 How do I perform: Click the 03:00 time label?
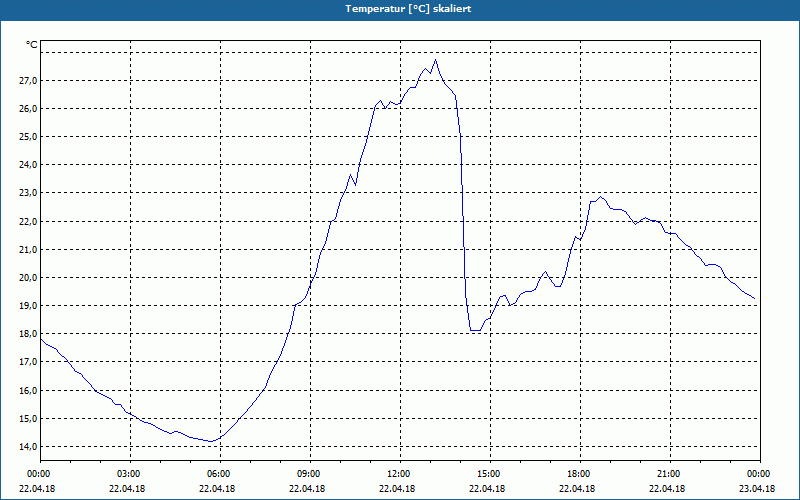(130, 474)
